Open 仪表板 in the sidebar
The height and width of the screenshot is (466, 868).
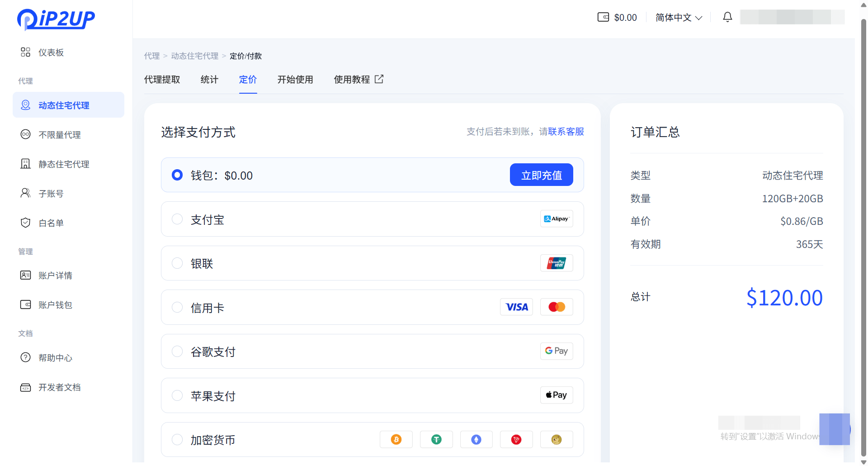[68, 52]
